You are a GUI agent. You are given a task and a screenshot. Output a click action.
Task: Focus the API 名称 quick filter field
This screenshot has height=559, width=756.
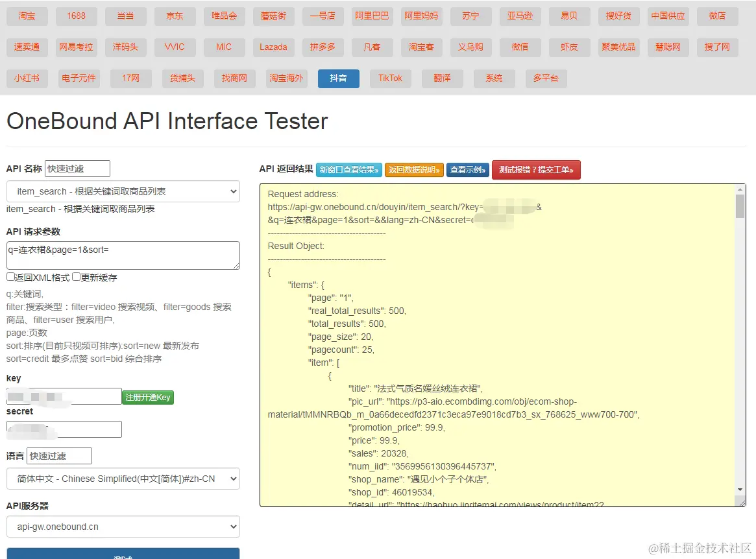click(77, 169)
